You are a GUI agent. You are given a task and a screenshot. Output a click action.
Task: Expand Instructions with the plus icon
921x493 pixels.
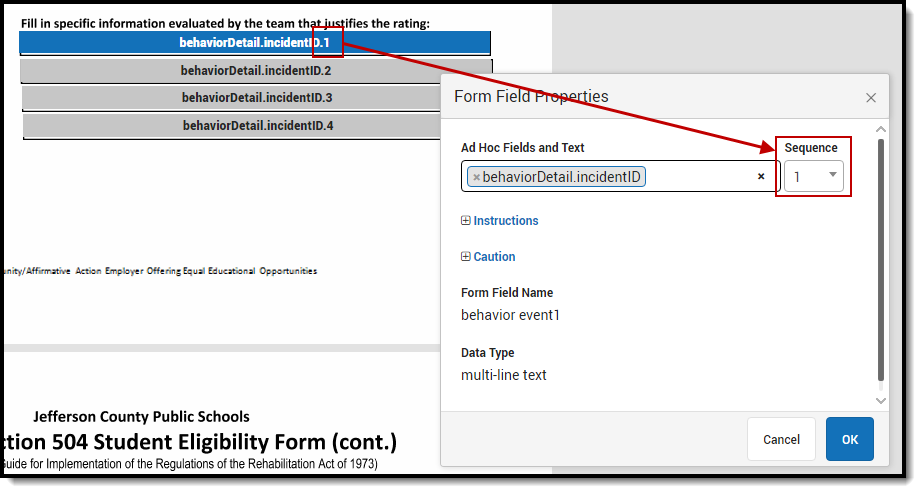click(x=466, y=220)
